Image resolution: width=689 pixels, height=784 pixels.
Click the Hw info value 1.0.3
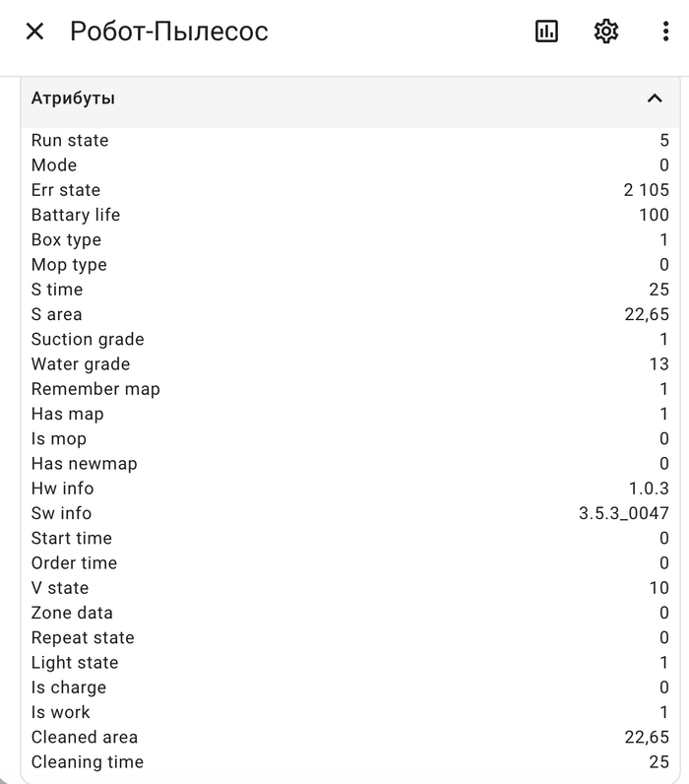tap(649, 489)
